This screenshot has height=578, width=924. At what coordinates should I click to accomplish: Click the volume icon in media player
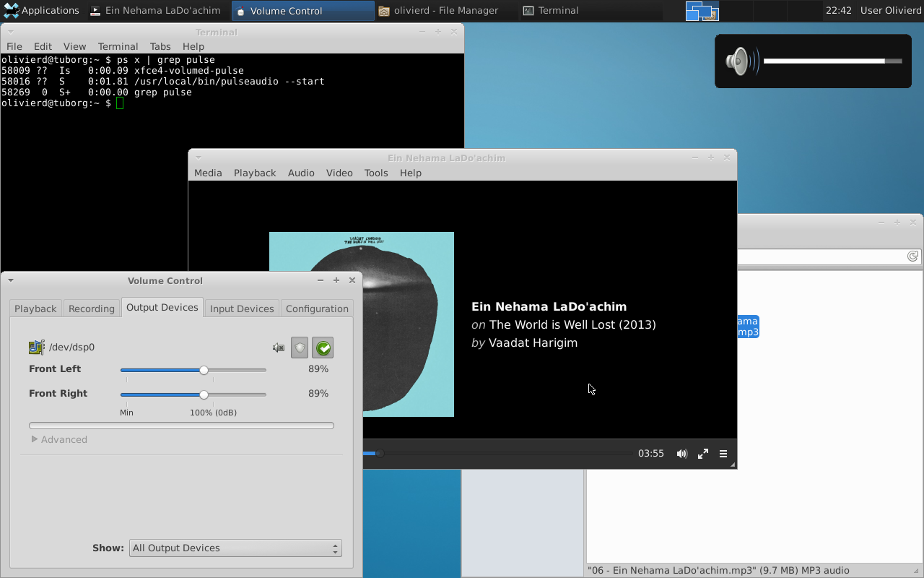[681, 454]
